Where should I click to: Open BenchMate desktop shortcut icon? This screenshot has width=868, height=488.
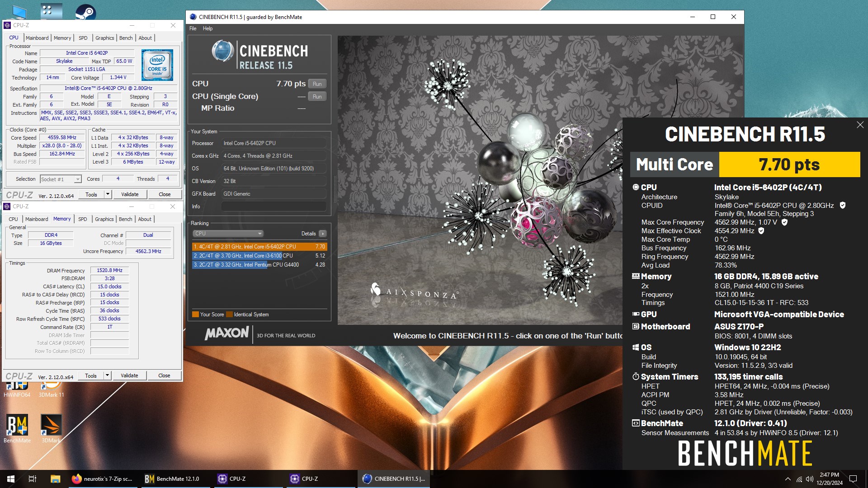point(17,425)
